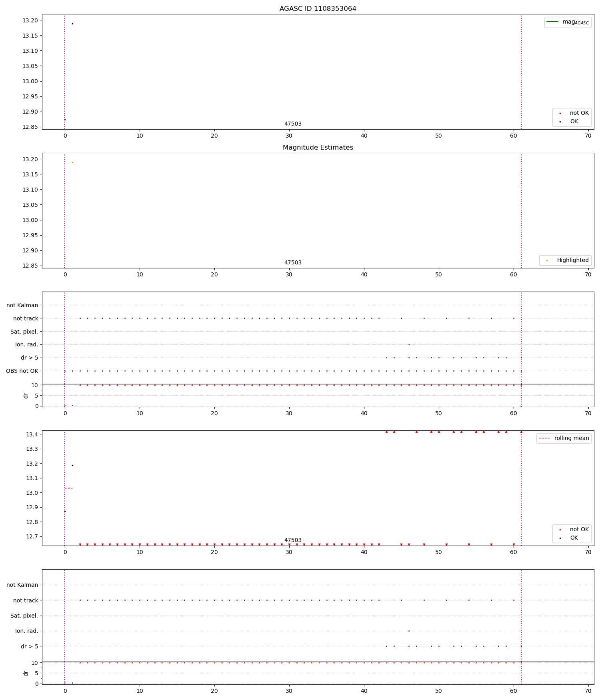Click 'not track' label in the third plot

point(26,318)
